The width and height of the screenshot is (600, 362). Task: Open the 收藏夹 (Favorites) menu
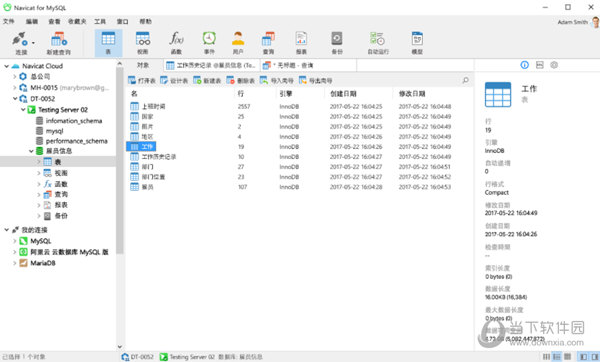(x=77, y=21)
